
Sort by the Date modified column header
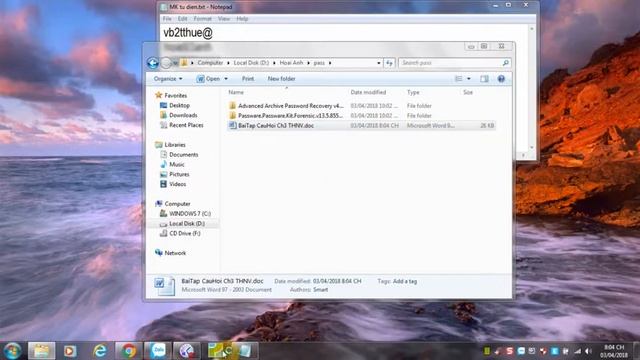(368, 92)
